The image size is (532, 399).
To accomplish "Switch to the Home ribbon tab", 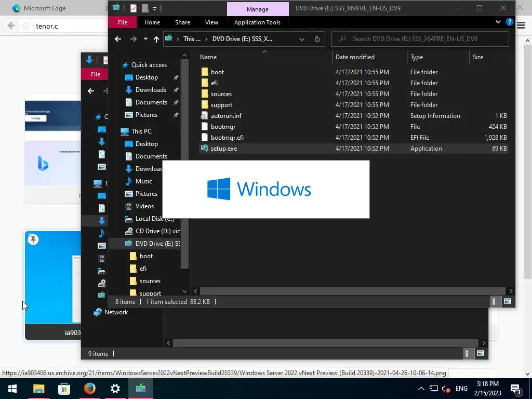I will 152,22.
